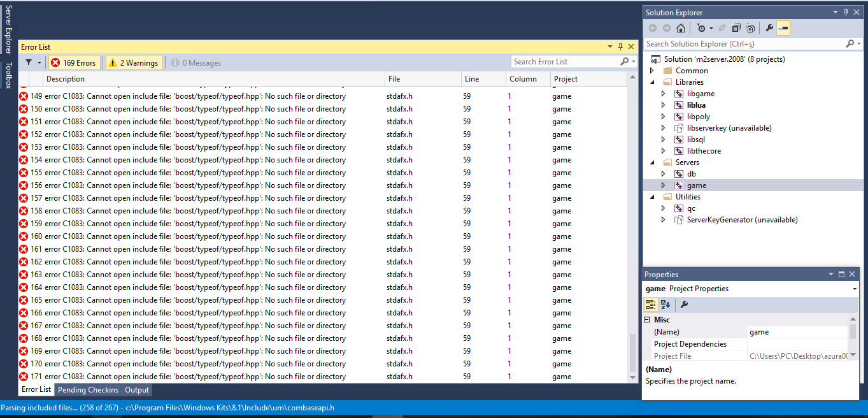
Task: Collapse the Libraries folder
Action: [652, 82]
